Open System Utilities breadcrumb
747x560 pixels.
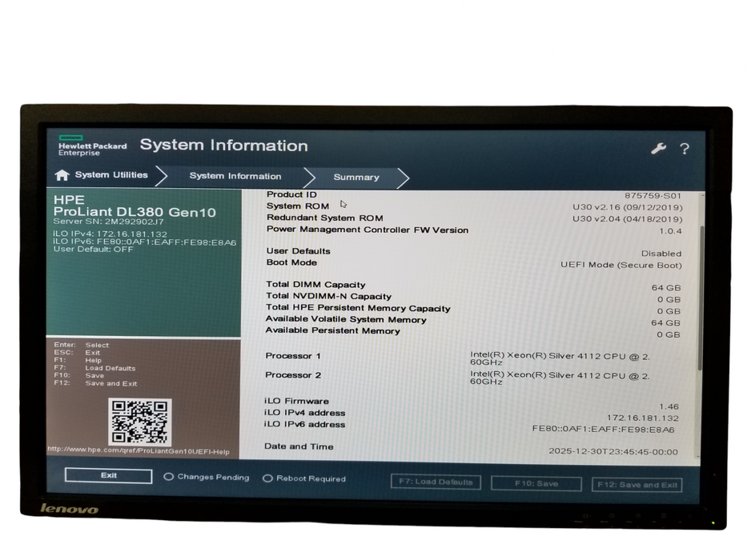(111, 174)
